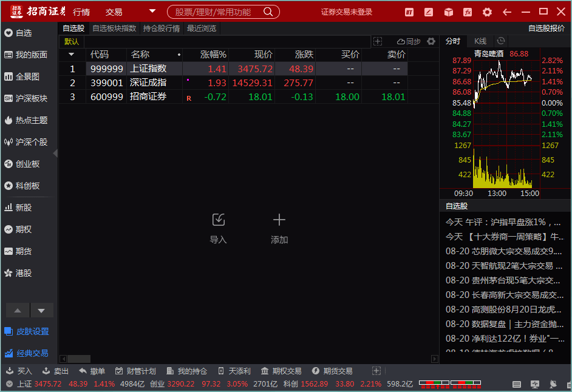This screenshot has height=392, width=572.
Task: Open the watchlist settings gear beside 同步
Action: pyautogui.click(x=431, y=41)
